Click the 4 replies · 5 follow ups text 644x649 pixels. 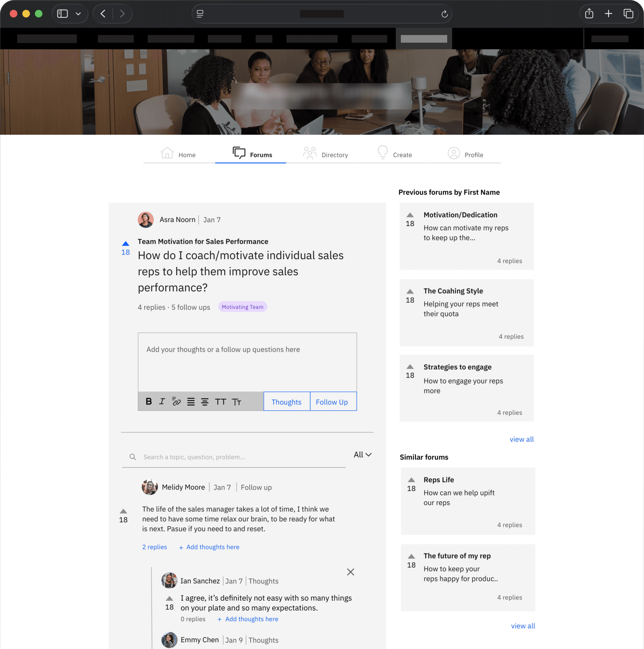click(x=174, y=307)
